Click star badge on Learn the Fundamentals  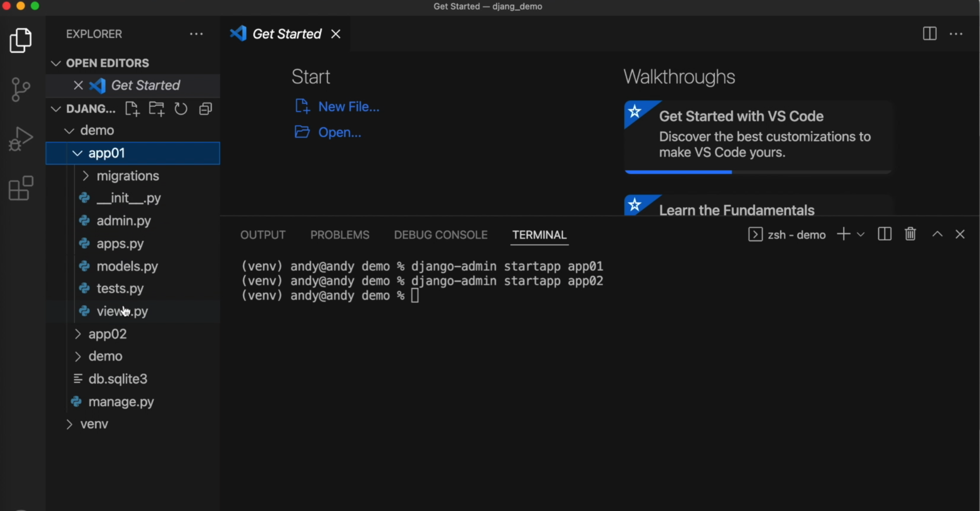635,205
